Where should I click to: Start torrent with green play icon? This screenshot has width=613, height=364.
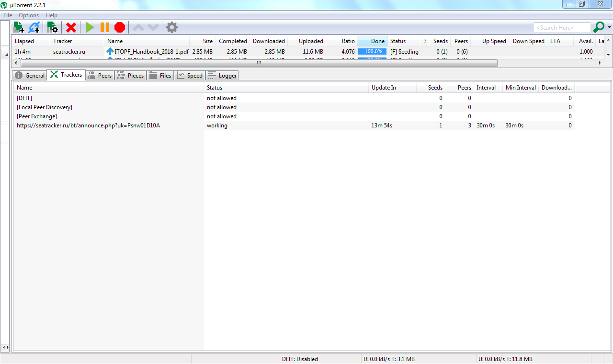[90, 27]
